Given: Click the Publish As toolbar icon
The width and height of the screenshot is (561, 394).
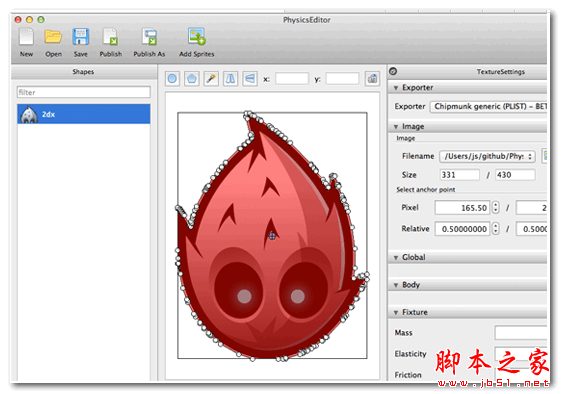Looking at the screenshot, I should [x=149, y=37].
